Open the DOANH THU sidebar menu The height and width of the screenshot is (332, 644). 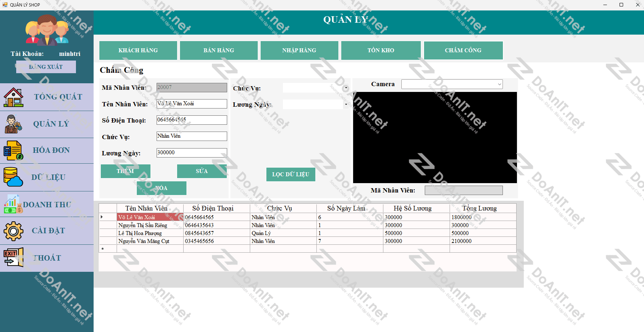[47, 204]
